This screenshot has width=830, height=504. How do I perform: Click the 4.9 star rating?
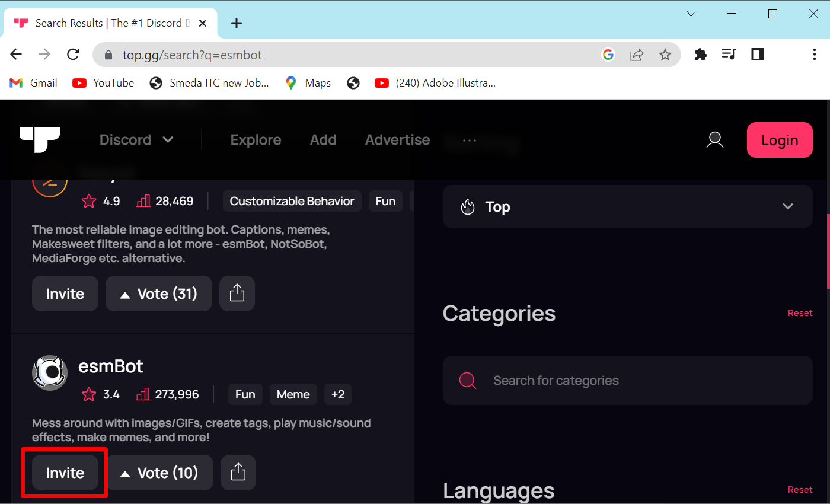101,201
